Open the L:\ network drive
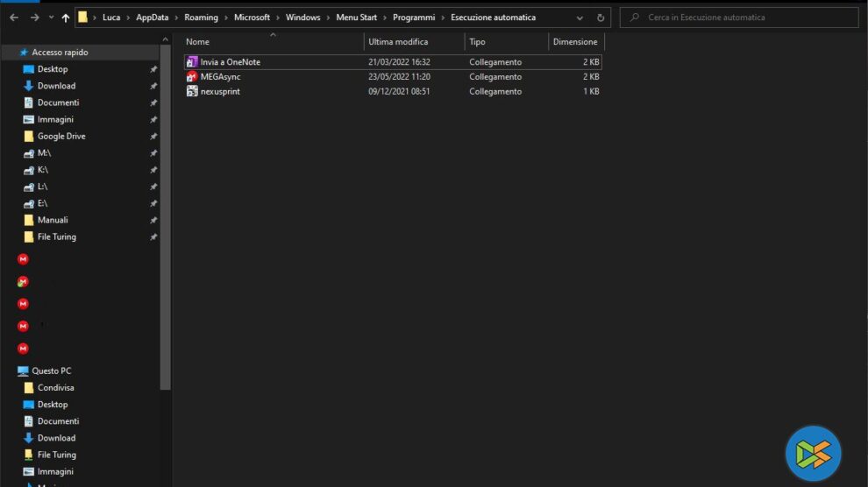This screenshot has width=868, height=487. pyautogui.click(x=43, y=187)
